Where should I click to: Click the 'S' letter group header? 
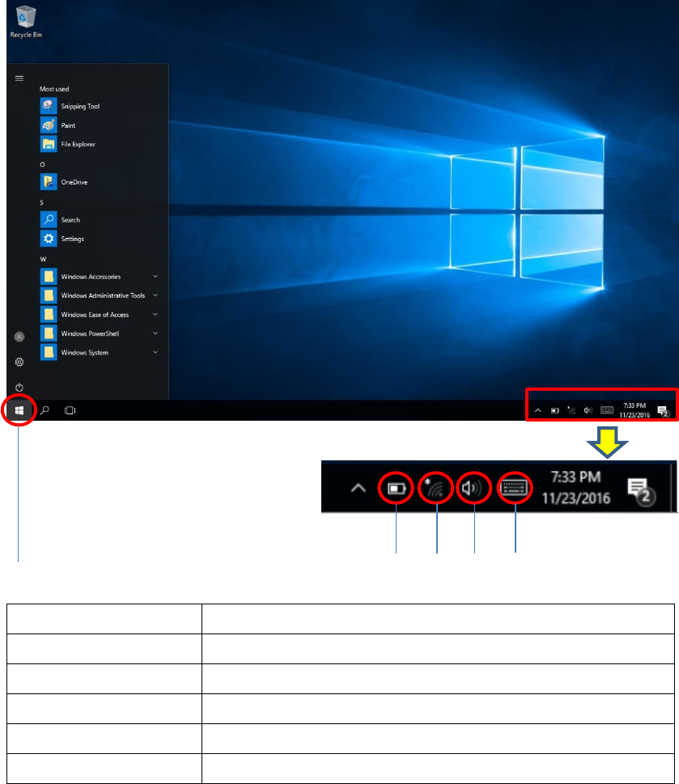coord(41,202)
